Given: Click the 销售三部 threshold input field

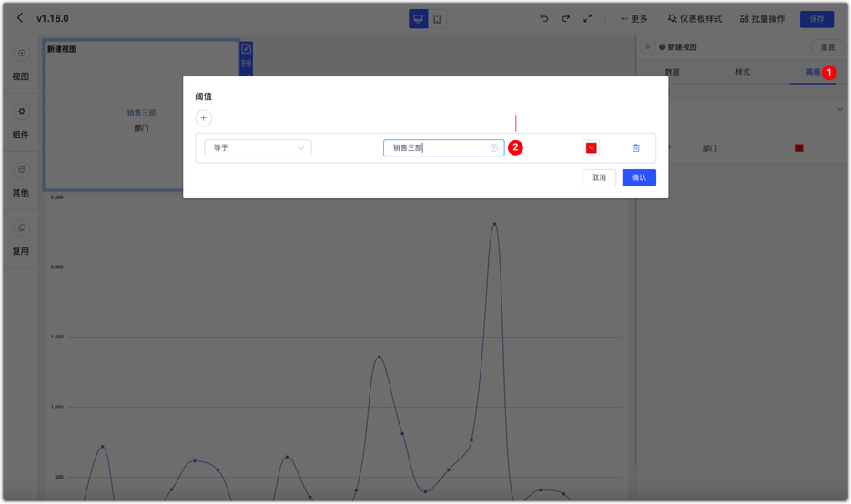Looking at the screenshot, I should click(x=443, y=147).
